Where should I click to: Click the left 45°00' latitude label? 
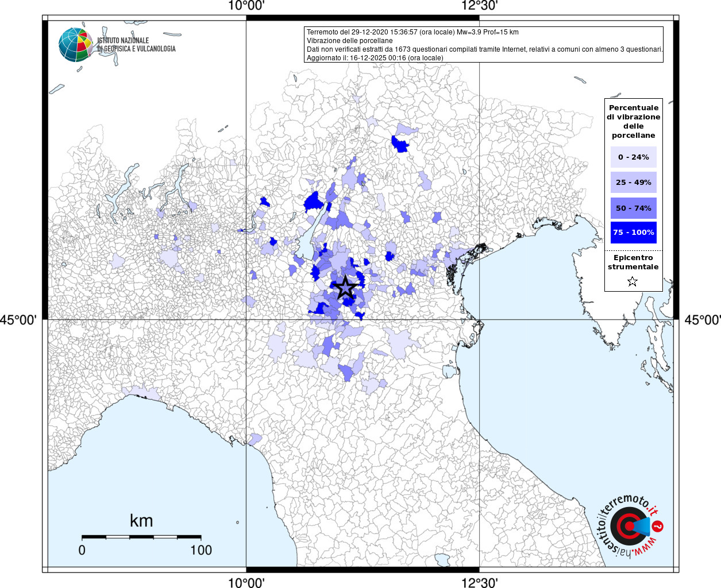[x=18, y=320]
